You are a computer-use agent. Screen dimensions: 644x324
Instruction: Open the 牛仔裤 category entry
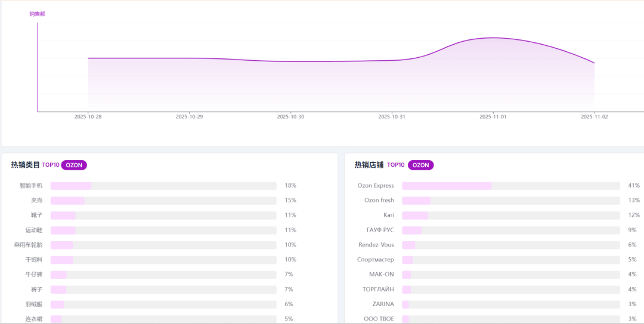[x=34, y=275]
